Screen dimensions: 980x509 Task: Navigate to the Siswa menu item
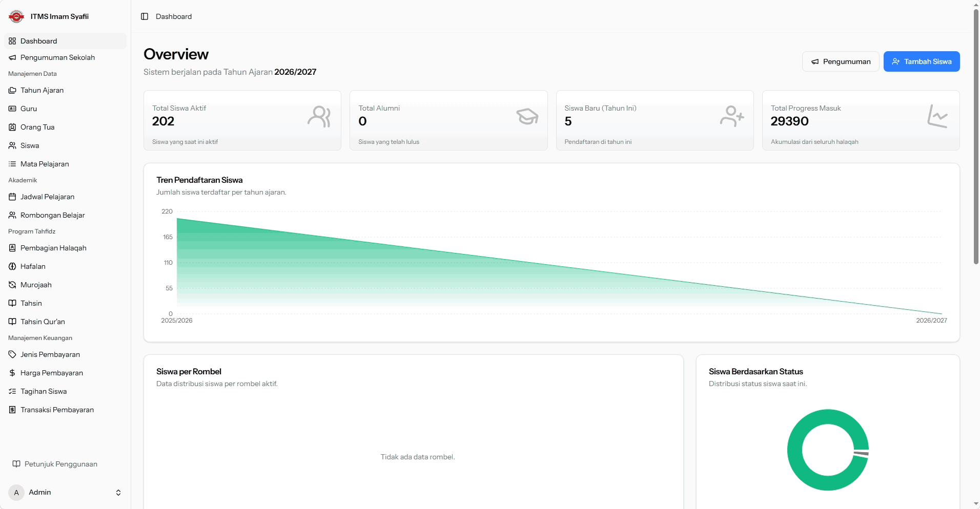point(65,145)
